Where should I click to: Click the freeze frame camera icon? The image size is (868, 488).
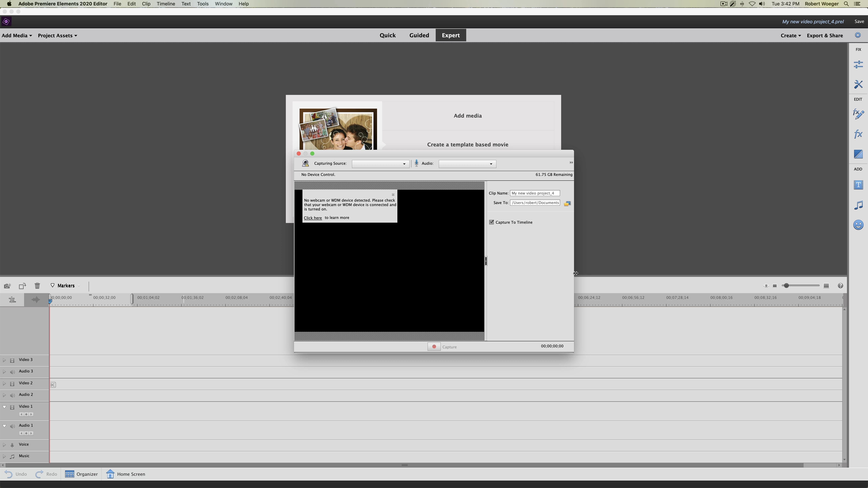(x=7, y=286)
